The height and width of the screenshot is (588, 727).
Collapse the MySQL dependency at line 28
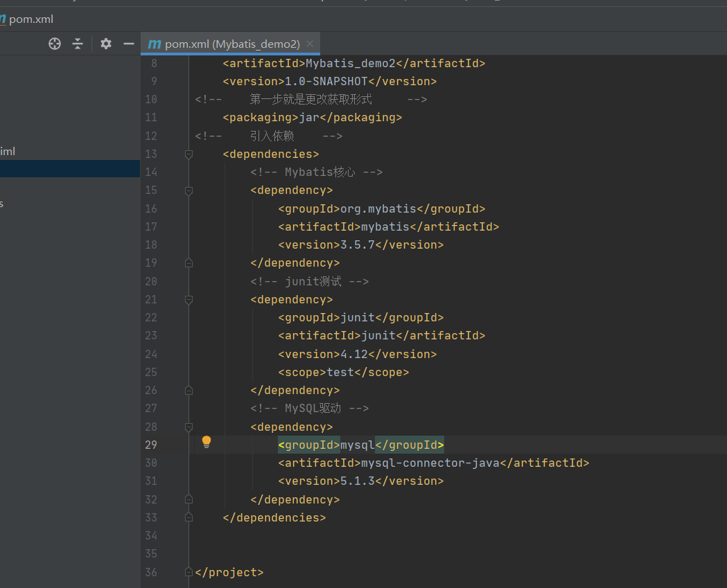pos(189,427)
